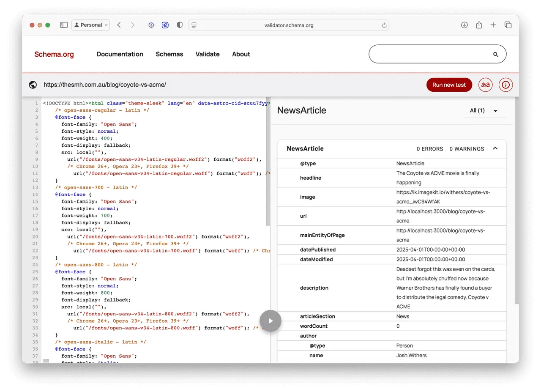
Task: Click the reader page icon in address bar
Action: 194,25
